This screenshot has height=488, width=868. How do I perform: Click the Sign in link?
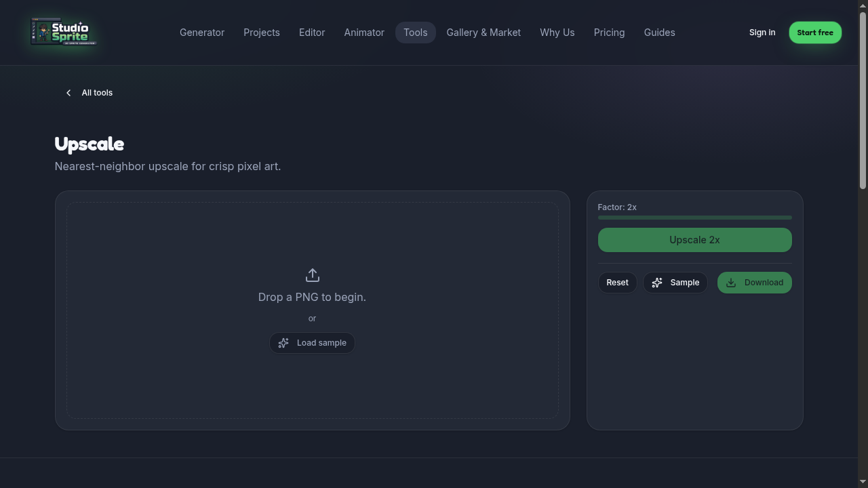[x=762, y=33]
